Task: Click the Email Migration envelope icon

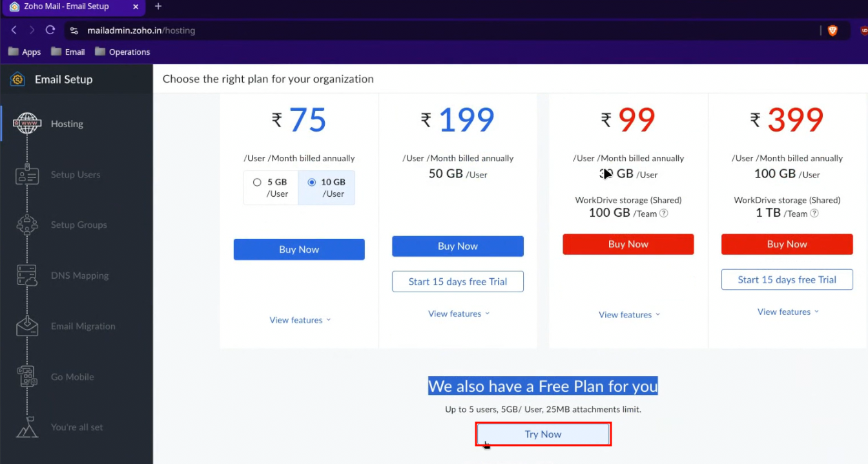Action: (x=27, y=326)
